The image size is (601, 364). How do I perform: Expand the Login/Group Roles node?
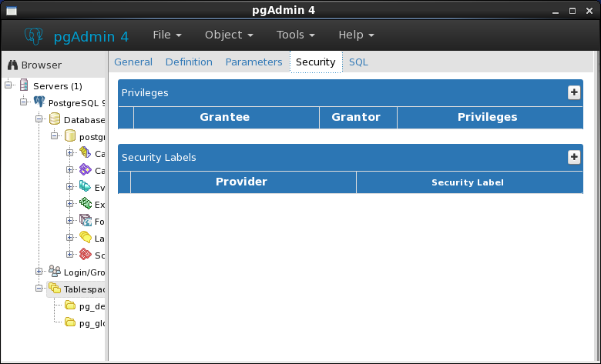39,271
